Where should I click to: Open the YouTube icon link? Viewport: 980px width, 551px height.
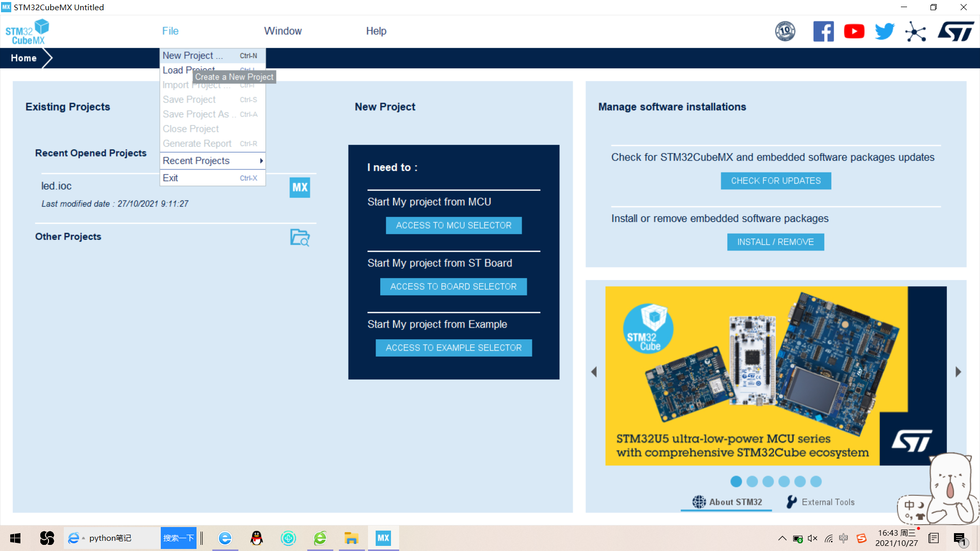[x=854, y=32]
